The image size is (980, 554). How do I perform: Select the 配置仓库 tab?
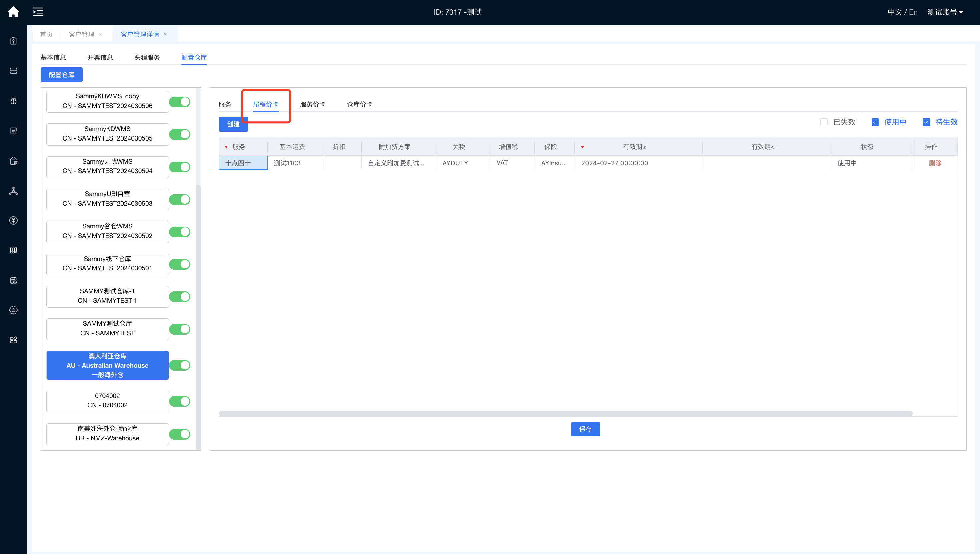194,57
